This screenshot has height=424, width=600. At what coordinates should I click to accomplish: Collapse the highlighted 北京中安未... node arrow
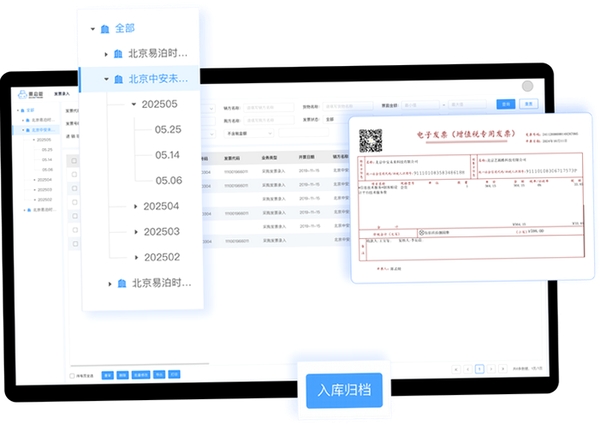[x=106, y=79]
